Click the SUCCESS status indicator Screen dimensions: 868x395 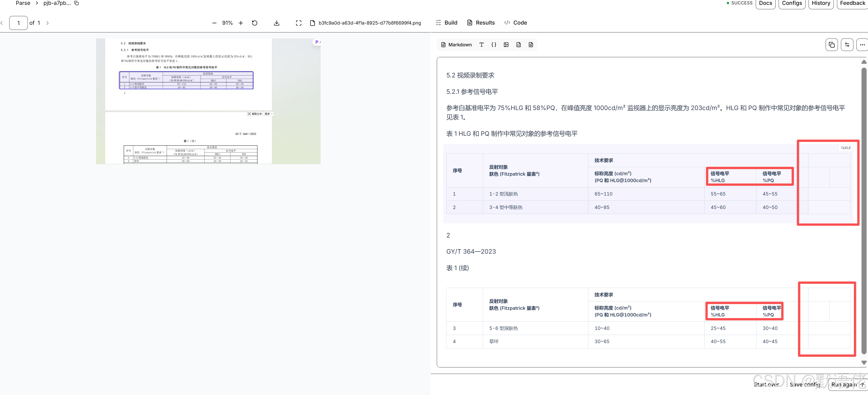(x=739, y=3)
